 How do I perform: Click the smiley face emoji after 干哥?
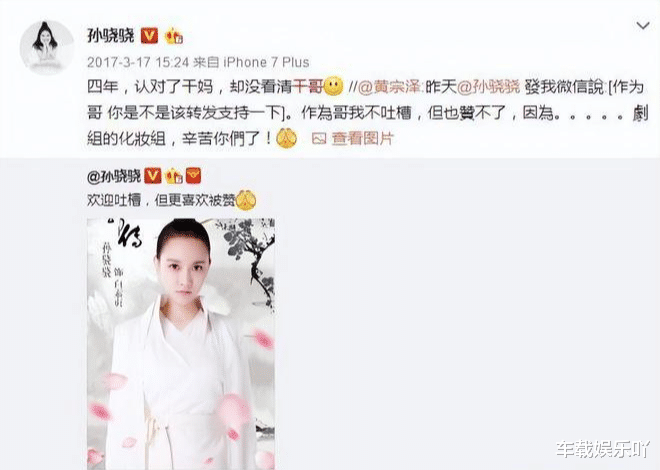(333, 86)
